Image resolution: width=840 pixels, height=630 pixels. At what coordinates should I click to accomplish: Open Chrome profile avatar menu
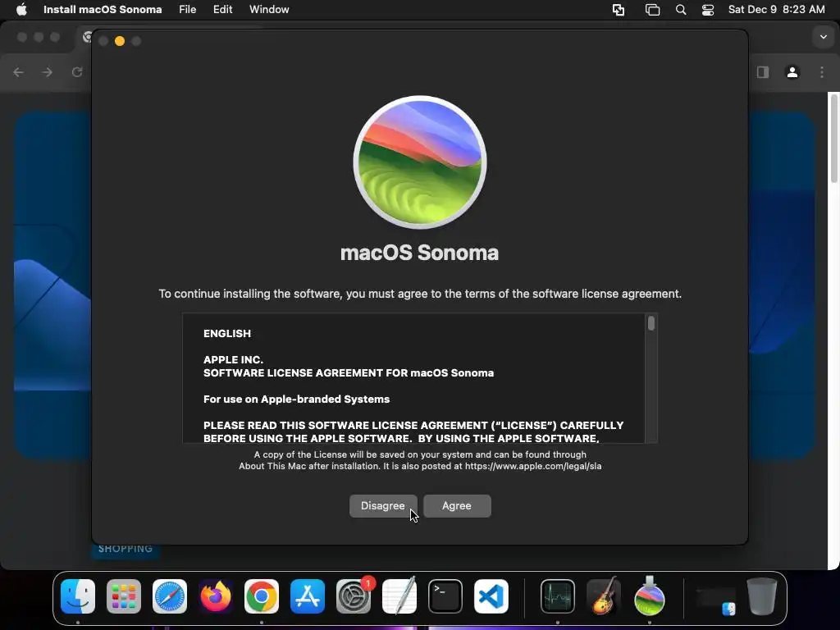(792, 72)
